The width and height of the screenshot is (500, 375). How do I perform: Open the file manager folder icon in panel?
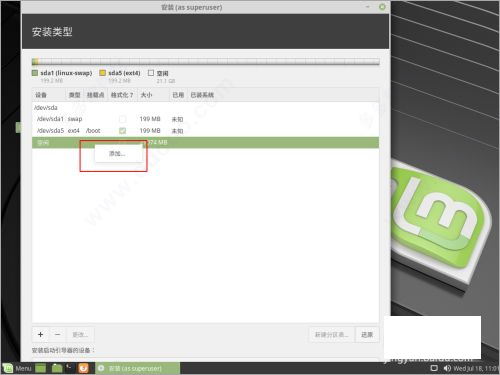[57, 368]
